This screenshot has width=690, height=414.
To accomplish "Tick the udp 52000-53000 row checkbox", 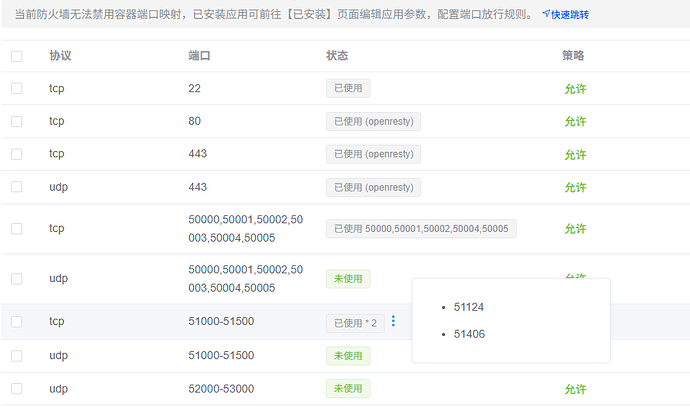I will [x=16, y=388].
